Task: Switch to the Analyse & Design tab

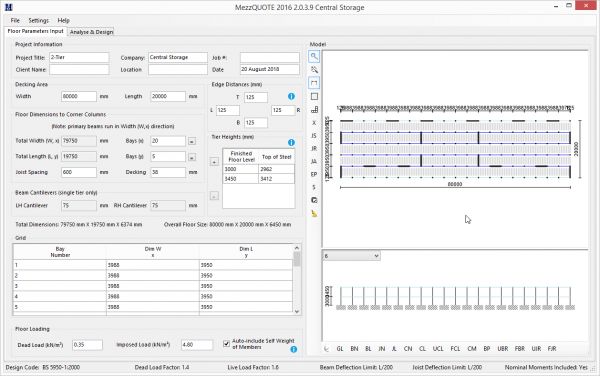Action: click(91, 32)
